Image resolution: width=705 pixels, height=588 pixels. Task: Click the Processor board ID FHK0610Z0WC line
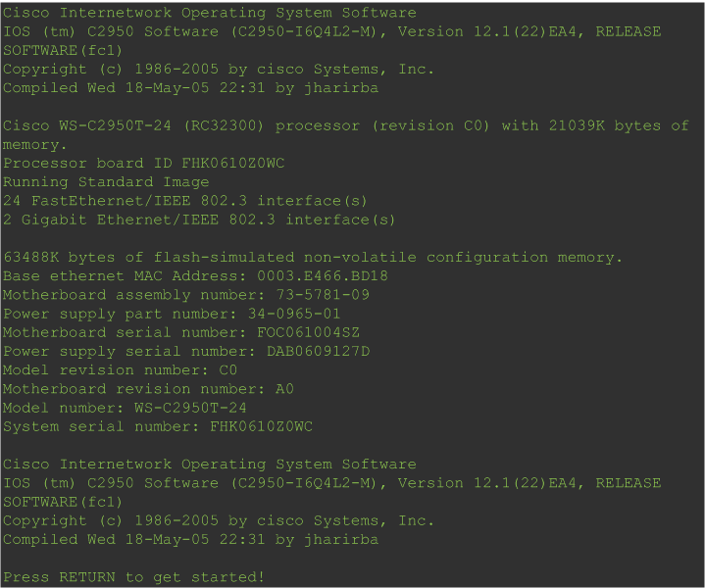144,163
